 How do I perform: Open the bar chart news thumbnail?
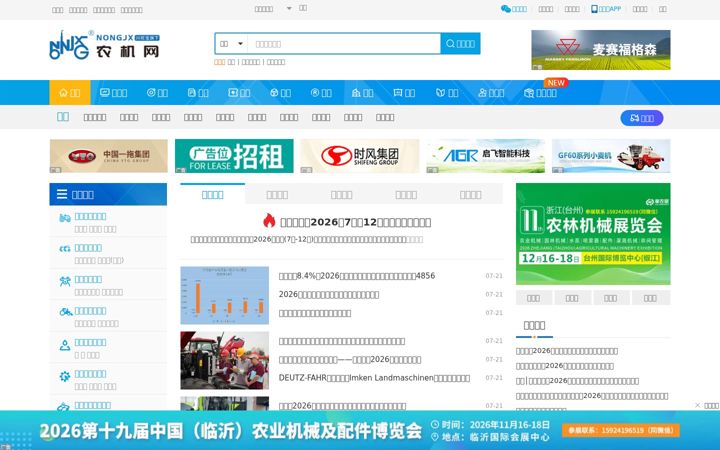click(x=225, y=295)
